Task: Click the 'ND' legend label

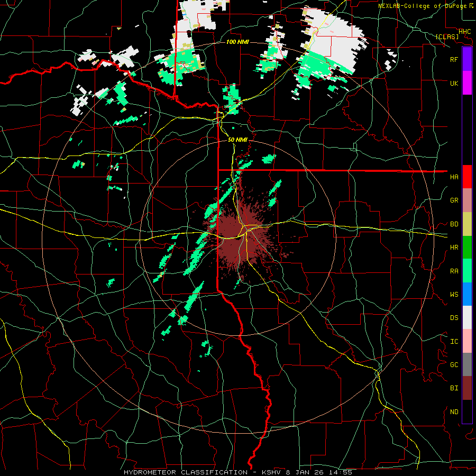Action: tap(454, 412)
